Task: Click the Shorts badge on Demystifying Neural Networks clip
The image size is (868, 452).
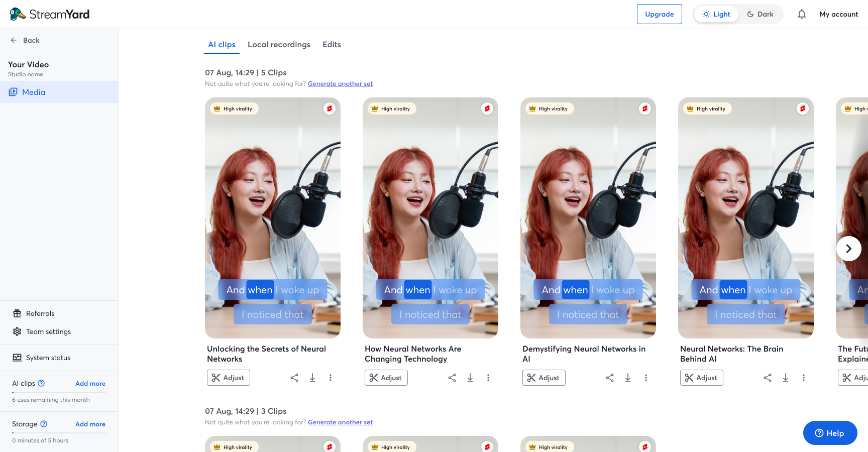Action: coord(645,108)
